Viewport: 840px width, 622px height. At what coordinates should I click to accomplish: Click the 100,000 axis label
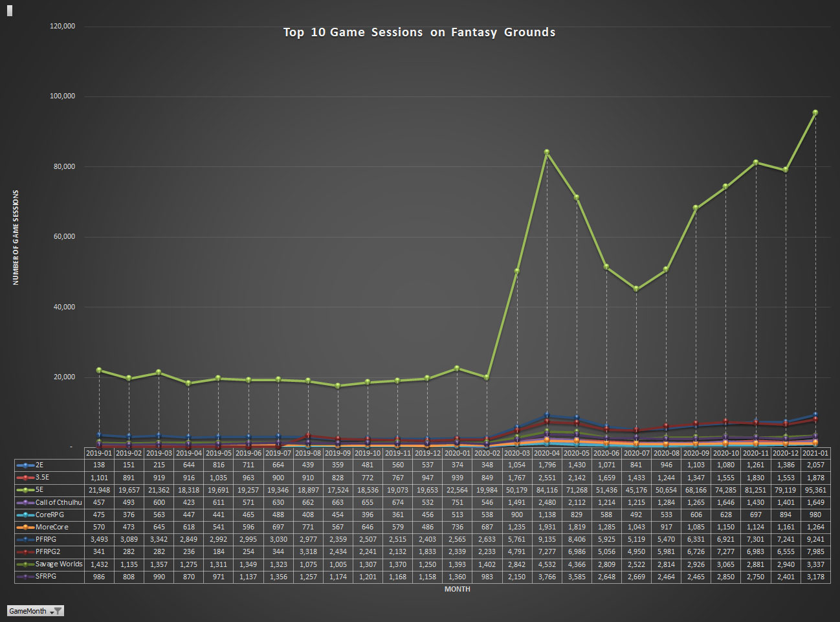click(x=63, y=96)
